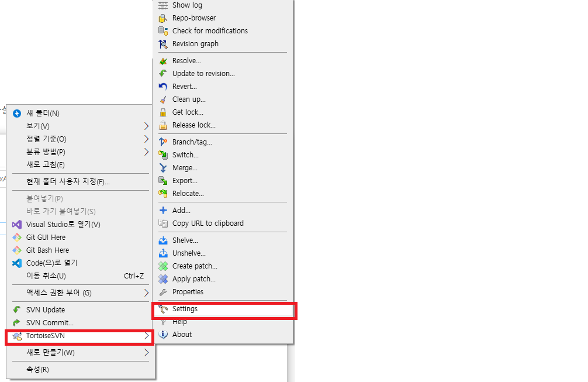Viewport: 588px width, 382px height.
Task: Click the SVN Update icon
Action: click(17, 309)
